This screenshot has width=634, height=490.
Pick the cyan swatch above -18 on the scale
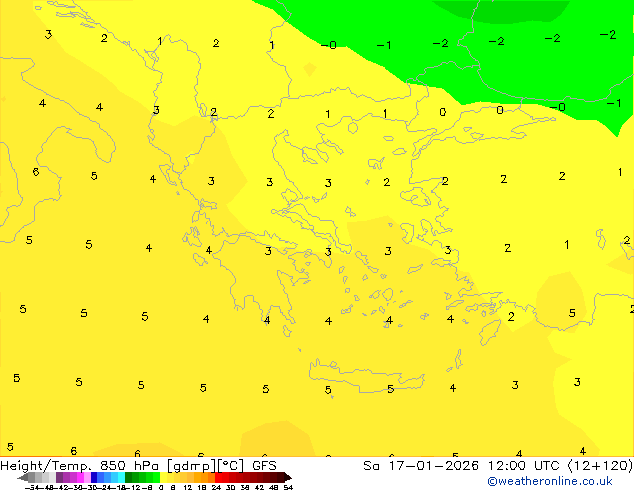click(121, 477)
